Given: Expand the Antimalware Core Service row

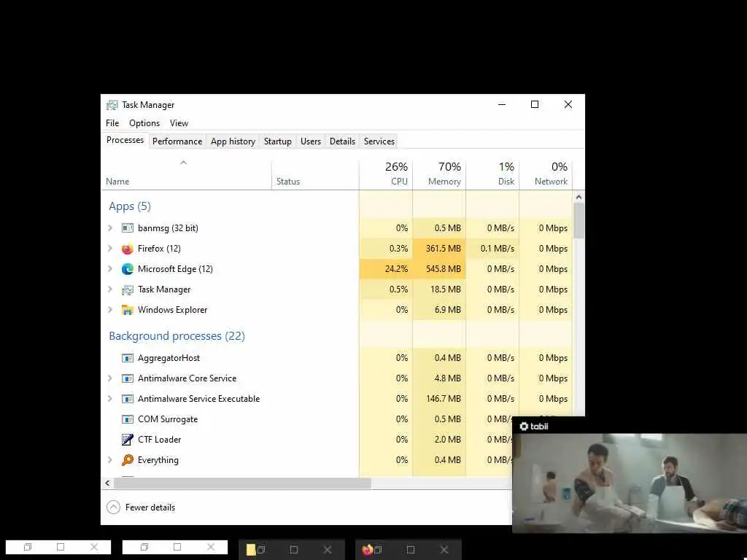Looking at the screenshot, I should coord(110,378).
